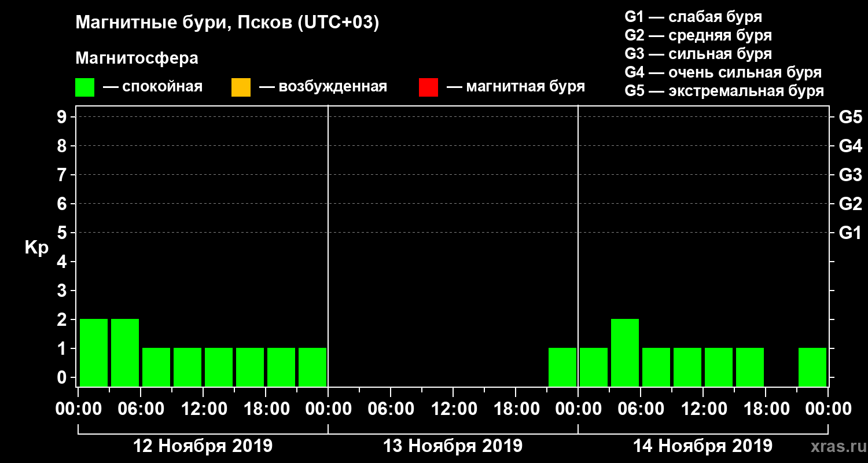868x463 pixels.
Task: Click the 'G5' tick label on right axis
Action: pos(850,117)
